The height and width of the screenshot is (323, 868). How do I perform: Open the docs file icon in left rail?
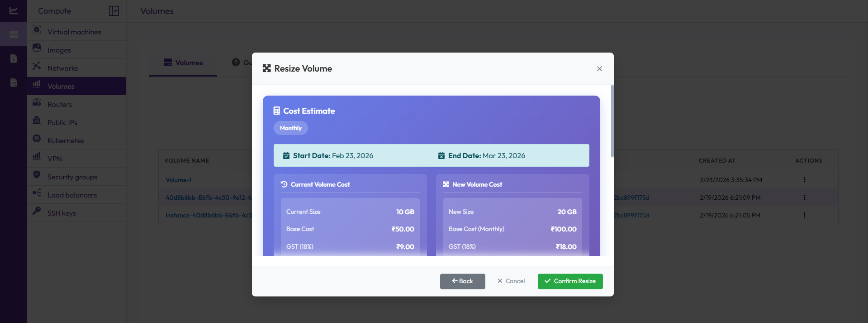[x=14, y=82]
